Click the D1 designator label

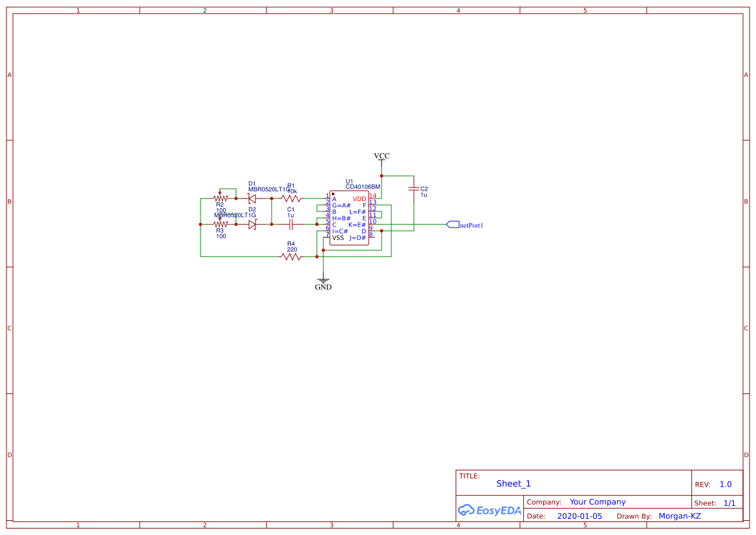click(x=252, y=184)
